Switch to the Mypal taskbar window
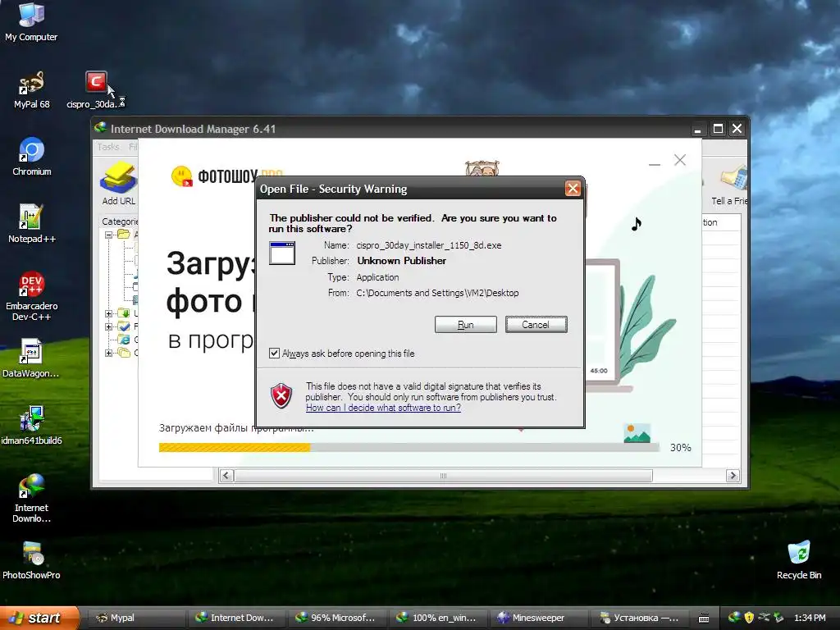840x630 pixels. pyautogui.click(x=136, y=618)
